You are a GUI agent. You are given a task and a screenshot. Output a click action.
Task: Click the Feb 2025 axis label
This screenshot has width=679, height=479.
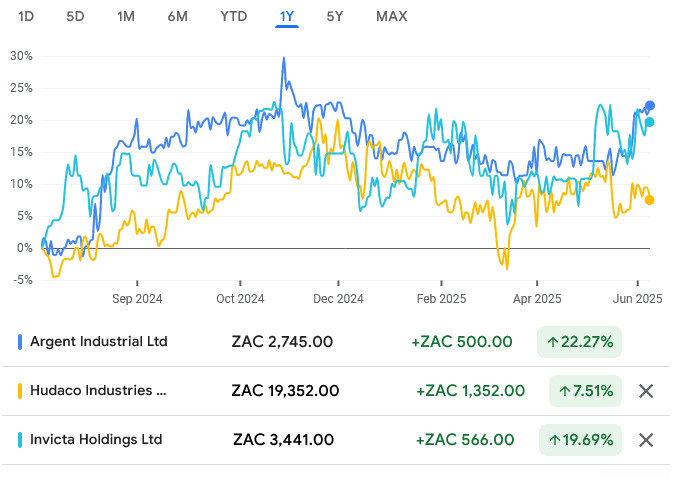(441, 299)
